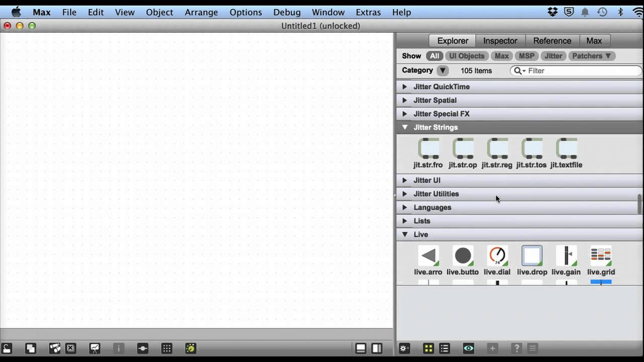The image size is (644, 362).
Task: Click the lines menu icon at sidebar bottom
Action: pos(532,348)
